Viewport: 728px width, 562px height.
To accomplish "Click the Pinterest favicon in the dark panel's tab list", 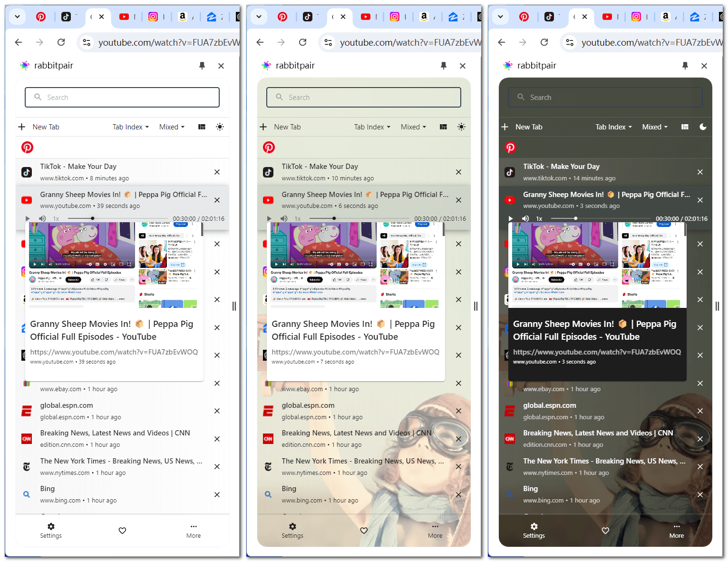I will point(510,147).
